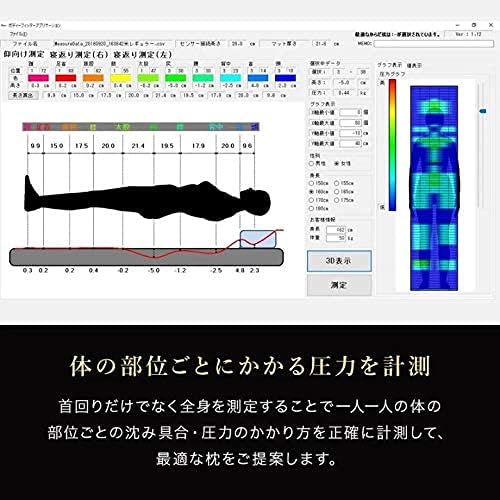Click the lime green color swatch
Viewport: 500px width, 500px height.
click(x=148, y=78)
